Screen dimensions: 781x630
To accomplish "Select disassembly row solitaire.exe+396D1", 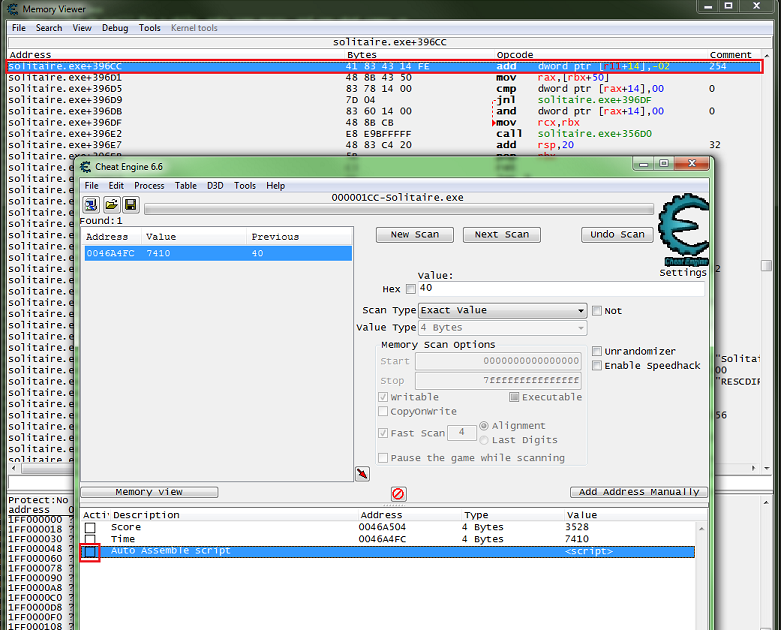I will [x=384, y=78].
